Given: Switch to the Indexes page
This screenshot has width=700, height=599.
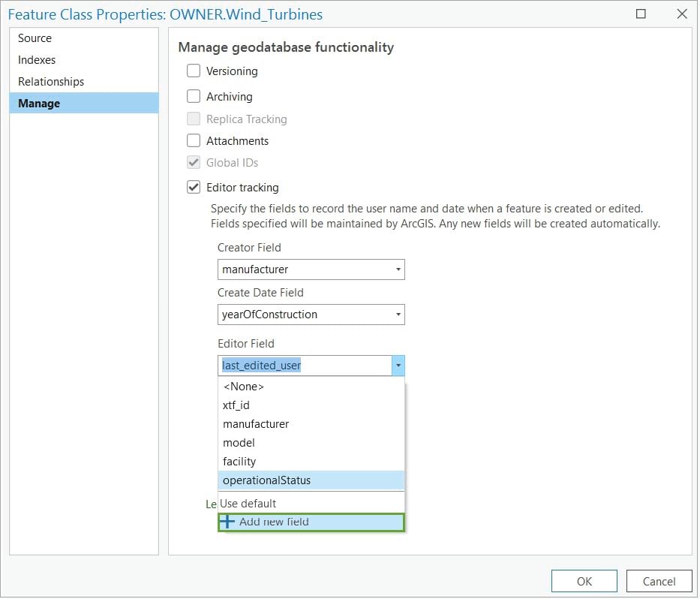Looking at the screenshot, I should 37,59.
